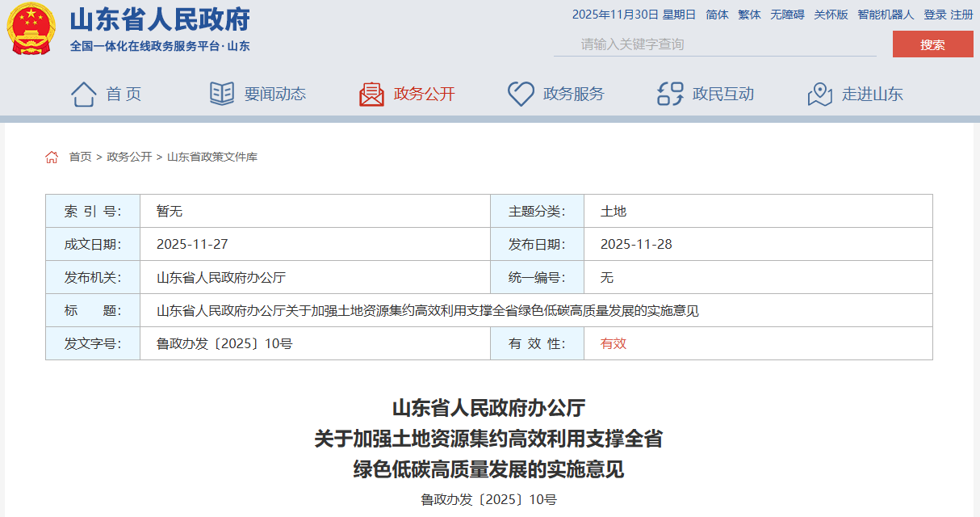Click the 注册 link
980x517 pixels.
(961, 15)
